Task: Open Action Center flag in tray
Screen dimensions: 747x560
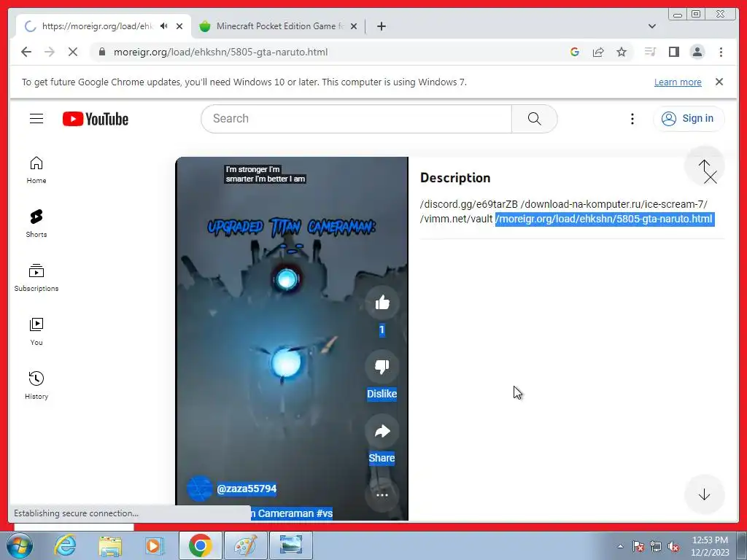Action: pyautogui.click(x=638, y=546)
